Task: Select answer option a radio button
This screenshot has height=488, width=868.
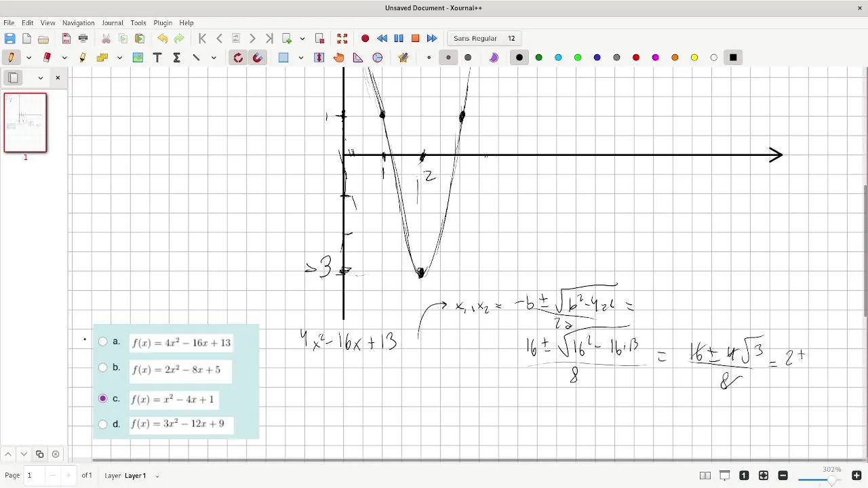Action: point(103,342)
